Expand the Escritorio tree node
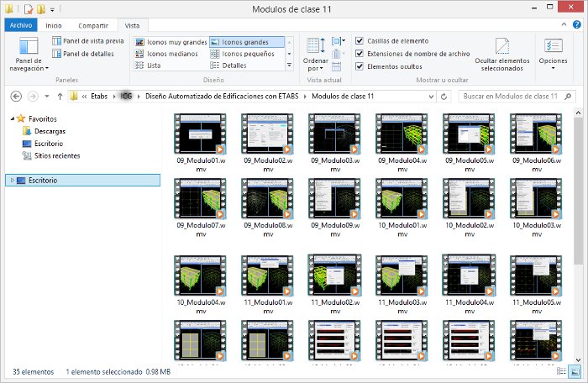588x383 pixels. click(11, 180)
